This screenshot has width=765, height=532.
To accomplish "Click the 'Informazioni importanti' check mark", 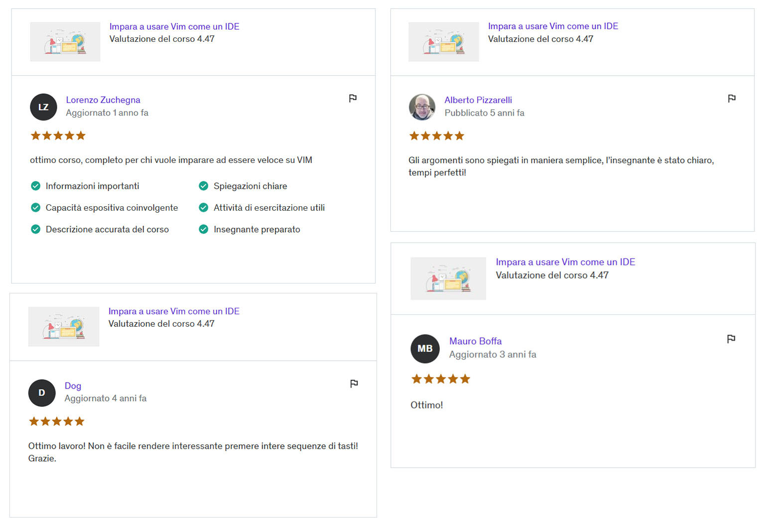I will click(35, 186).
